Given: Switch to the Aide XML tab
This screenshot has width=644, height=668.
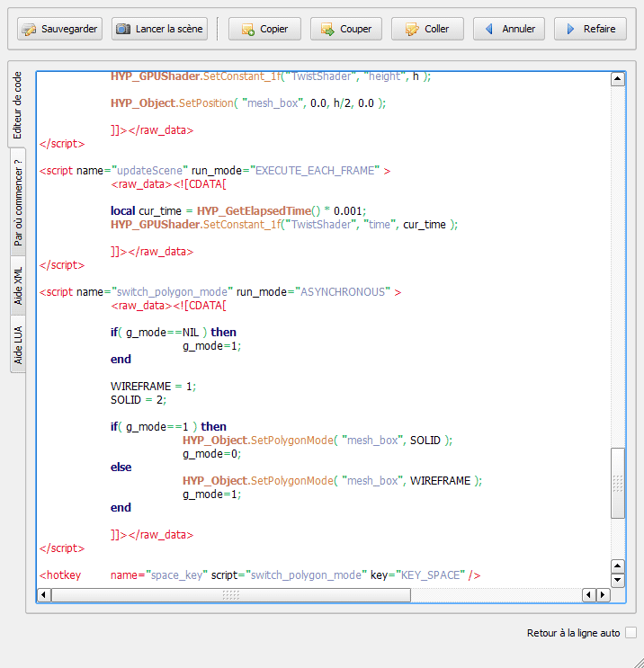Looking at the screenshot, I should 18,286.
